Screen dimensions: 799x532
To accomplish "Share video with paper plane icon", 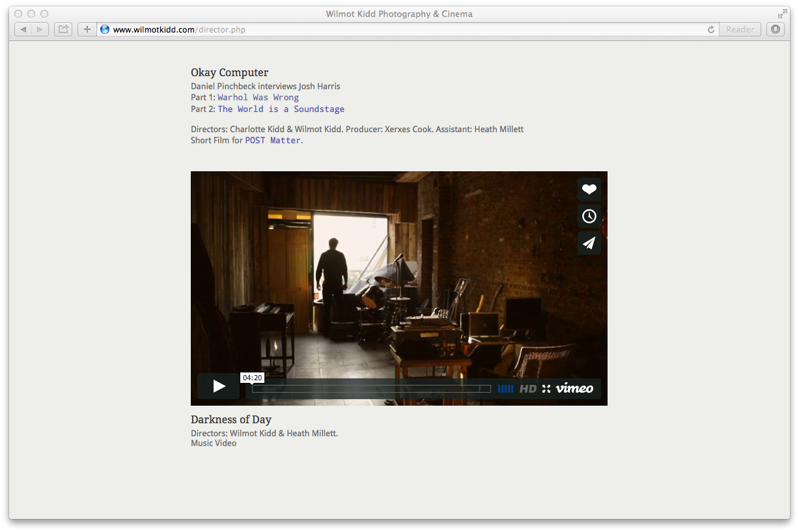I will [x=589, y=243].
